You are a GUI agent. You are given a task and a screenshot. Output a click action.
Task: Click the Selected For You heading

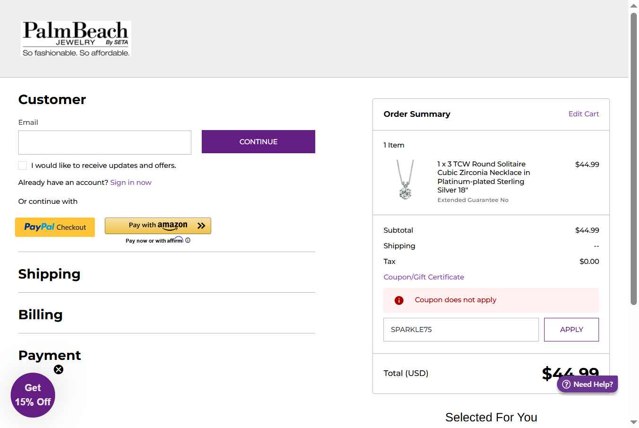491,417
